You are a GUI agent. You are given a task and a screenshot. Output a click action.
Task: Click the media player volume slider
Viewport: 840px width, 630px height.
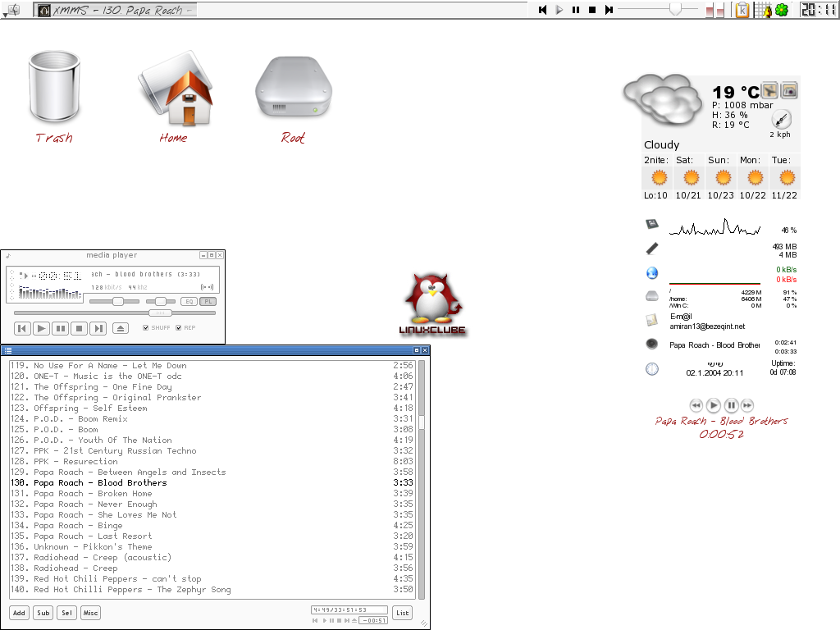click(x=114, y=302)
